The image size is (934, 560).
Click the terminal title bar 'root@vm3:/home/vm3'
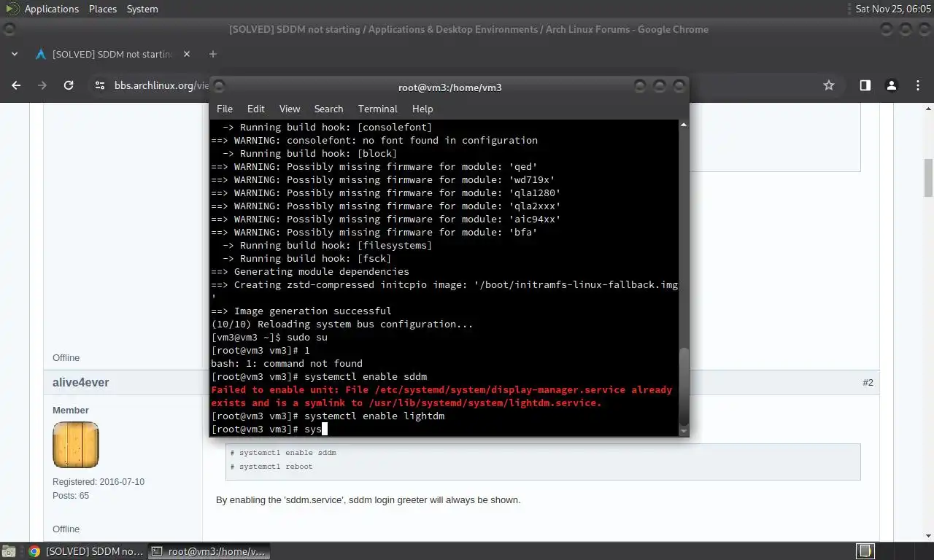[449, 87]
